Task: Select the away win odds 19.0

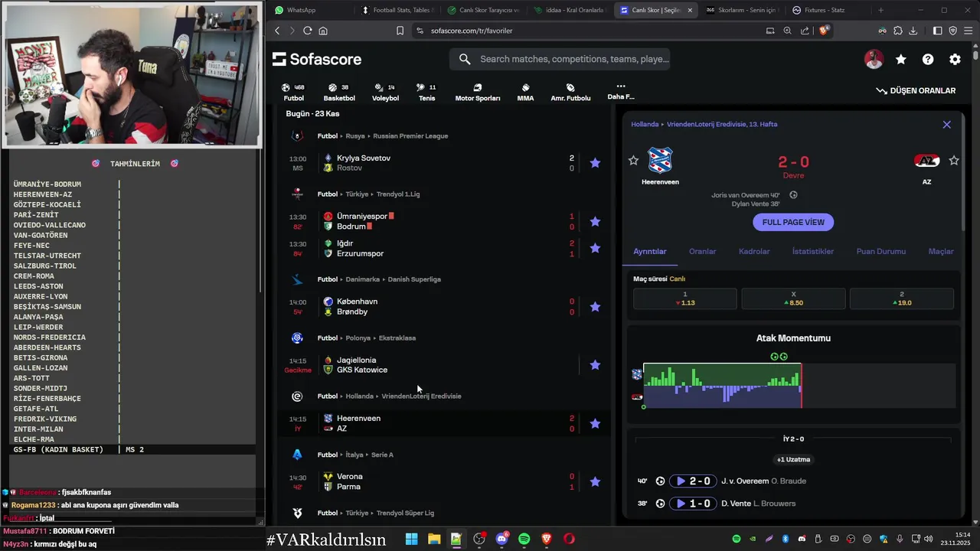Action: tap(902, 298)
